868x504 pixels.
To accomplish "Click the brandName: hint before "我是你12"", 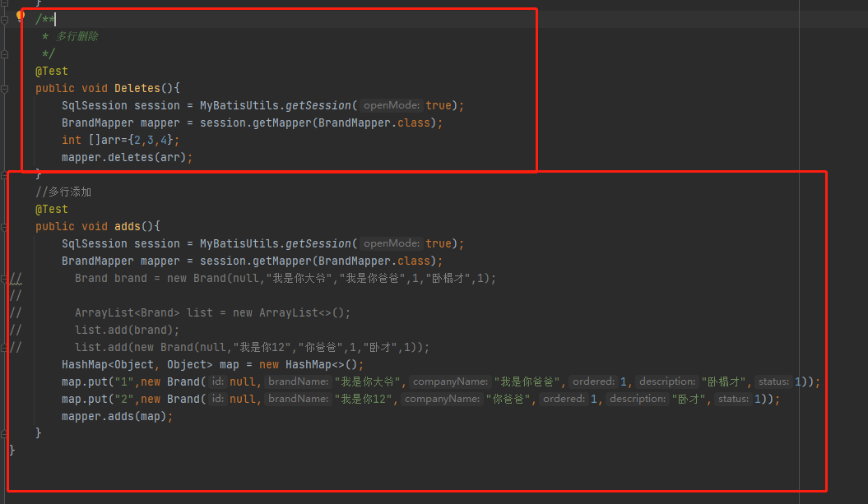I will pyautogui.click(x=298, y=399).
